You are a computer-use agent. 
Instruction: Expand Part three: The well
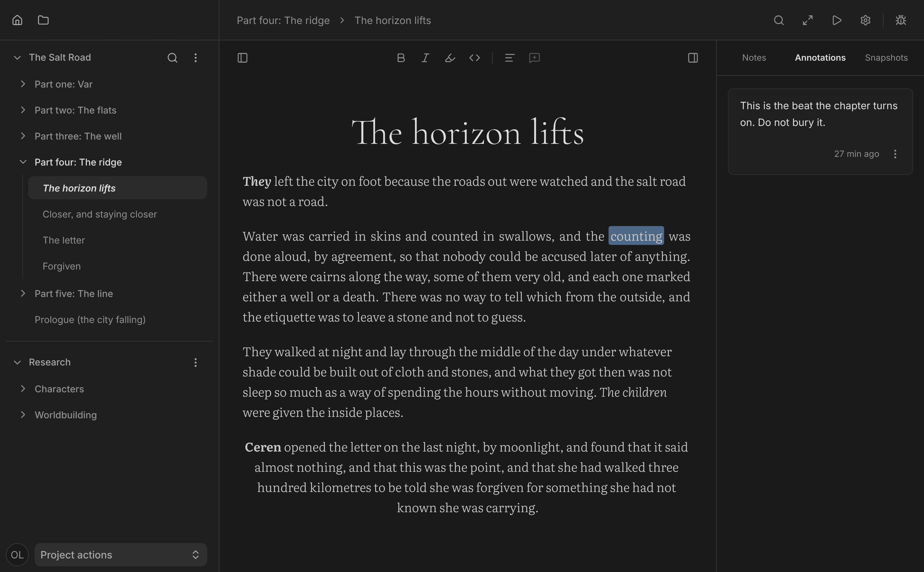coord(23,136)
